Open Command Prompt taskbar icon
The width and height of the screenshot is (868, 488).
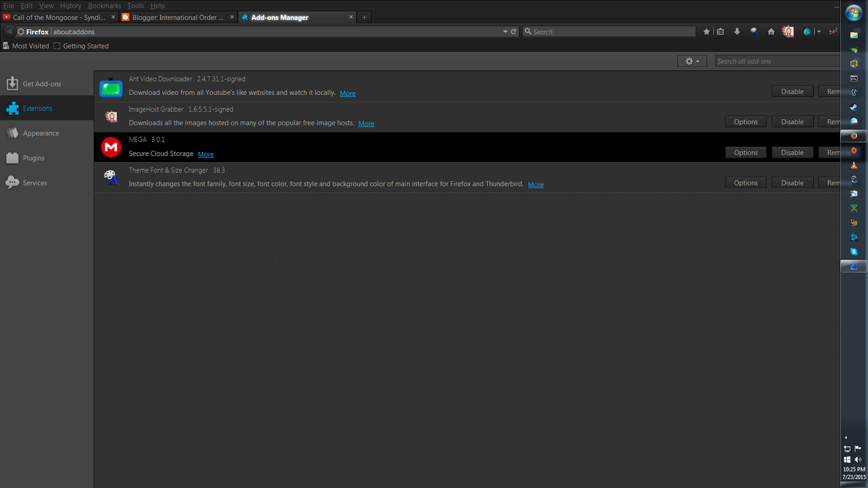(854, 78)
